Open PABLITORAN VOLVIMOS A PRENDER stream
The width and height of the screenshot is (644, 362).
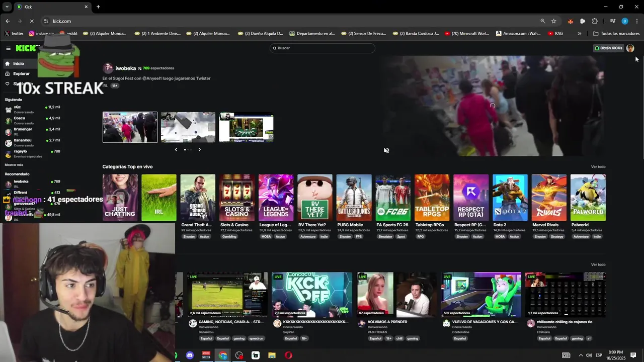396,295
